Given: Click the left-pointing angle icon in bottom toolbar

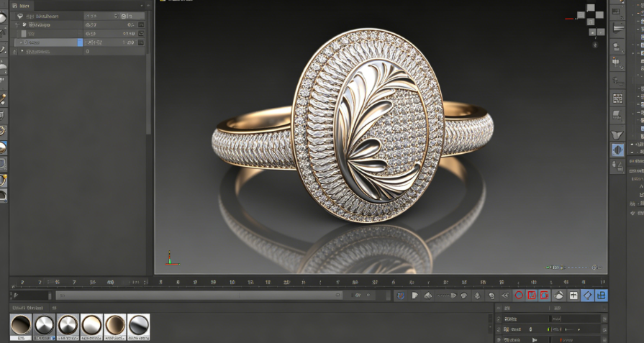Looking at the screenshot, I should pyautogui.click(x=505, y=296).
